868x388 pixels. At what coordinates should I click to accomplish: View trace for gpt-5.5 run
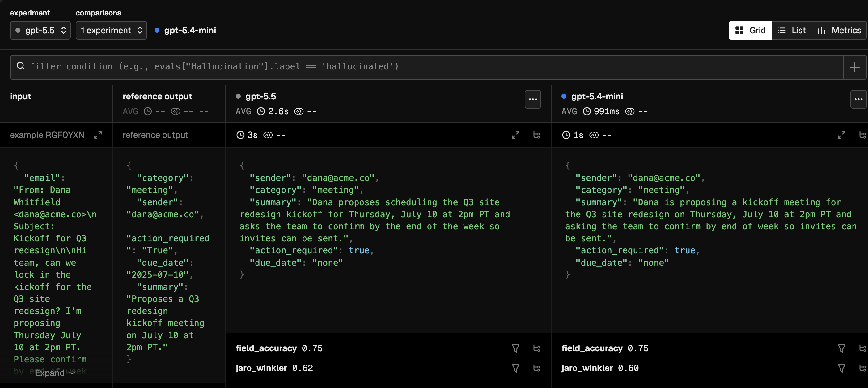(537, 135)
